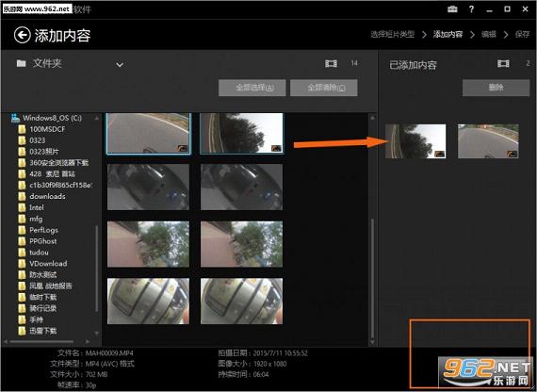Click video badge on added road clip
The image size is (537, 392).
pos(513,154)
